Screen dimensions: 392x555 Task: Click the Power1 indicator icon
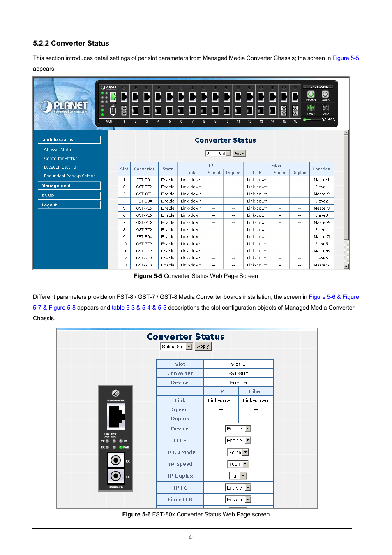pos(311,95)
